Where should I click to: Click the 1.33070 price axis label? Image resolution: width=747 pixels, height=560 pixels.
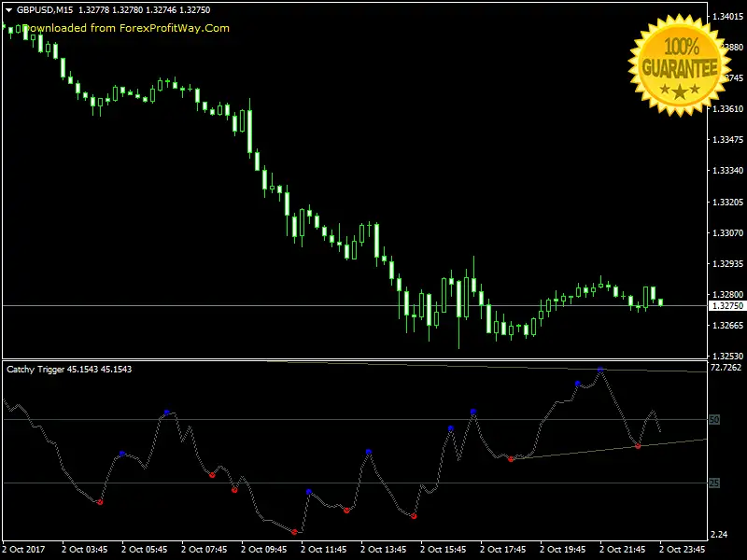pos(727,232)
